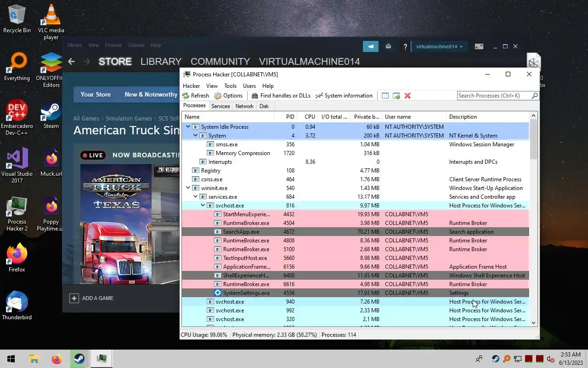Image resolution: width=588 pixels, height=368 pixels.
Task: Click the muted volume tray icon
Action: click(x=550, y=359)
